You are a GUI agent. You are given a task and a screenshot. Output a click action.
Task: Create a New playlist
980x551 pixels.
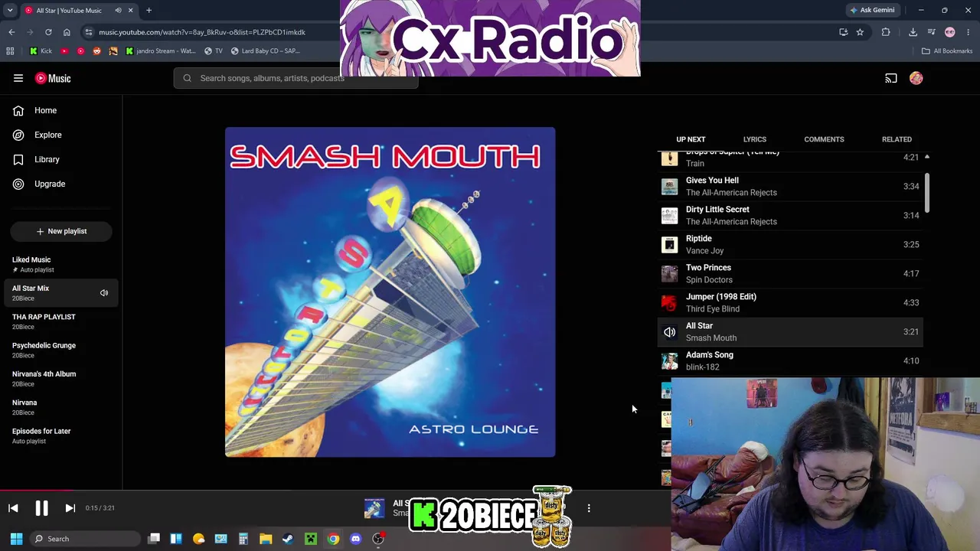click(61, 231)
